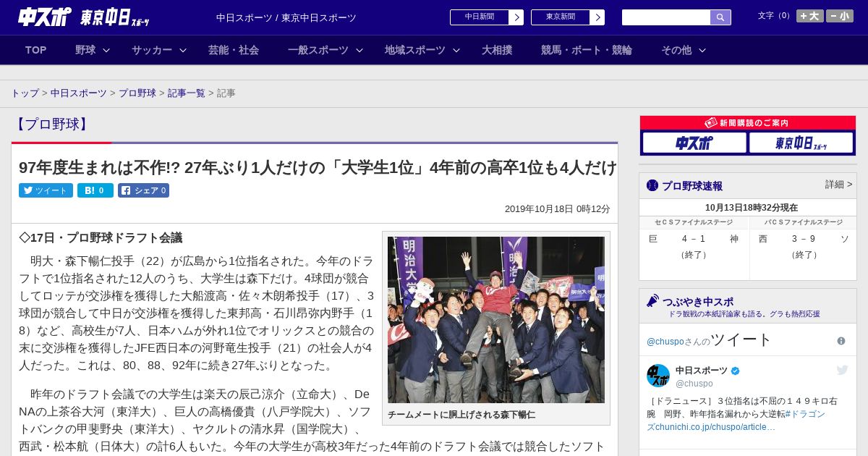Click the 【プロ野球】 category heading
The height and width of the screenshot is (456, 868).
[x=51, y=124]
